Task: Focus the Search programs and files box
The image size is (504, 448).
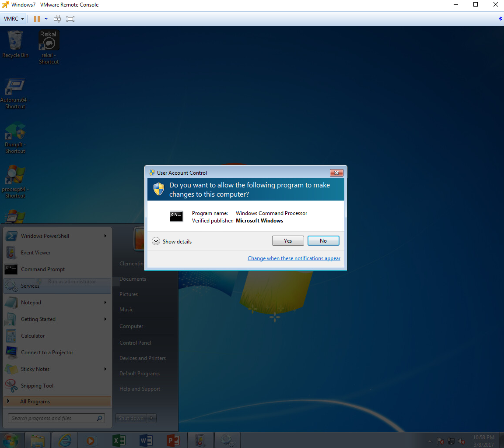Action: point(56,418)
